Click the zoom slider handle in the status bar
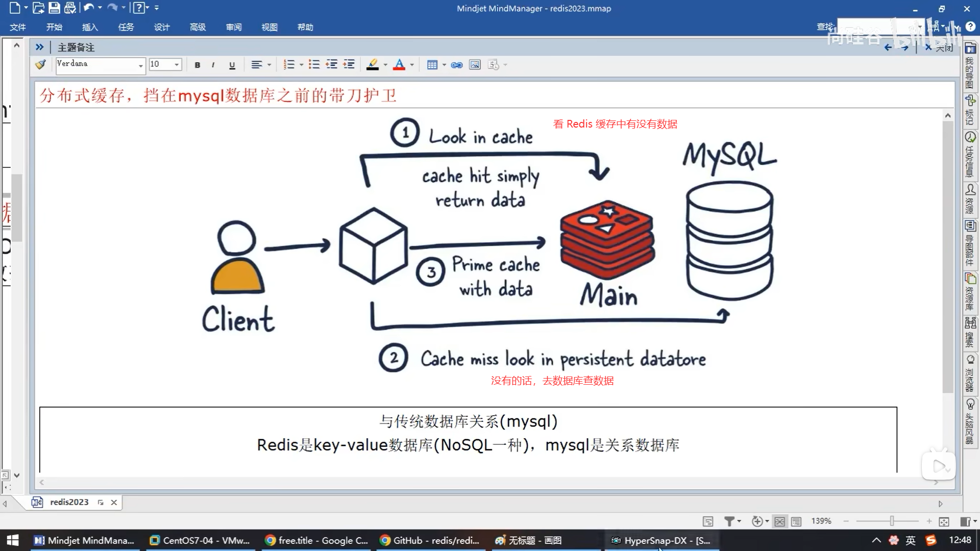The width and height of the screenshot is (980, 551). tap(892, 521)
